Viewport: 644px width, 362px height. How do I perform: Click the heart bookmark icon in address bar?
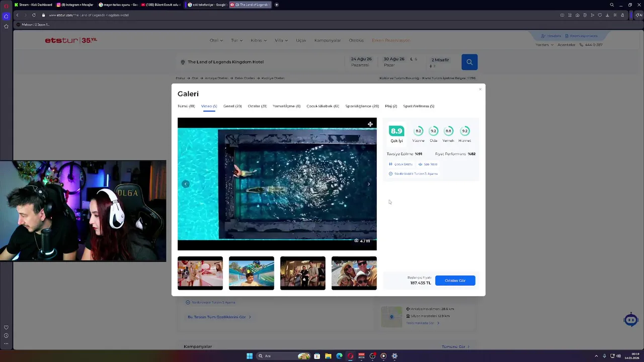point(600,15)
